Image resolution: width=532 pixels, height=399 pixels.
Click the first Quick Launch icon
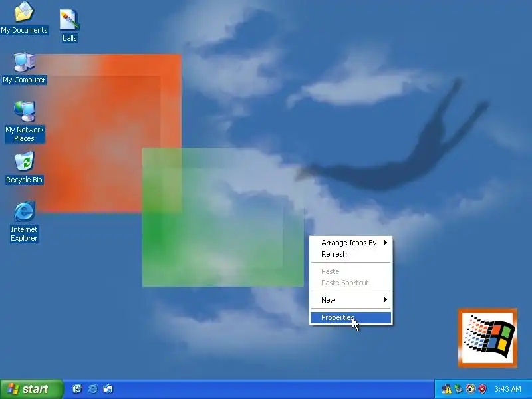(77, 388)
